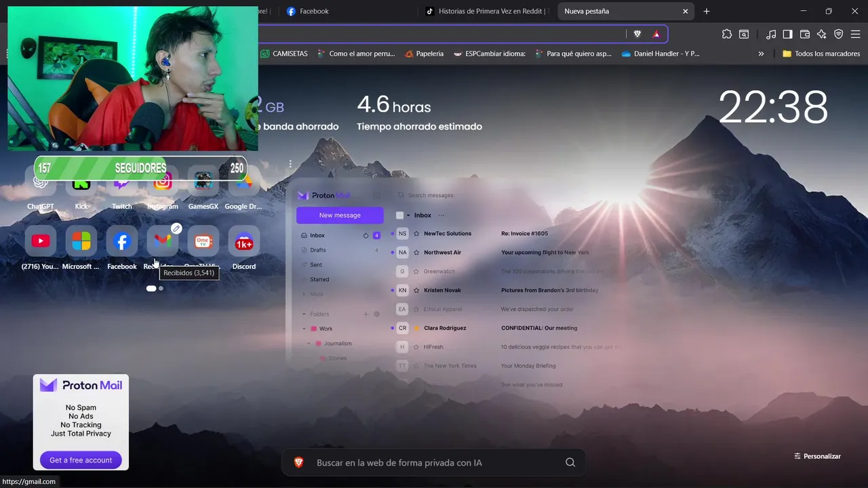
Task: Open the GamesGX shortcut tile
Action: (x=203, y=182)
